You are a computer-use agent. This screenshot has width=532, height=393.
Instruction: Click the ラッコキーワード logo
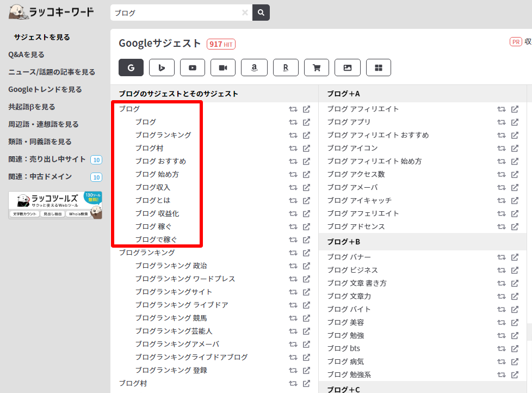(x=51, y=11)
